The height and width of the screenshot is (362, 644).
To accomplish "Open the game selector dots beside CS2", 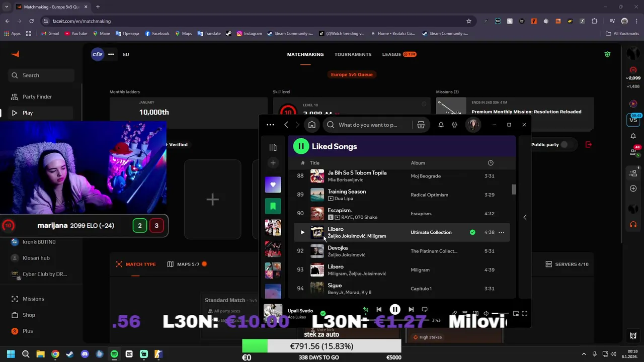I will point(111,54).
